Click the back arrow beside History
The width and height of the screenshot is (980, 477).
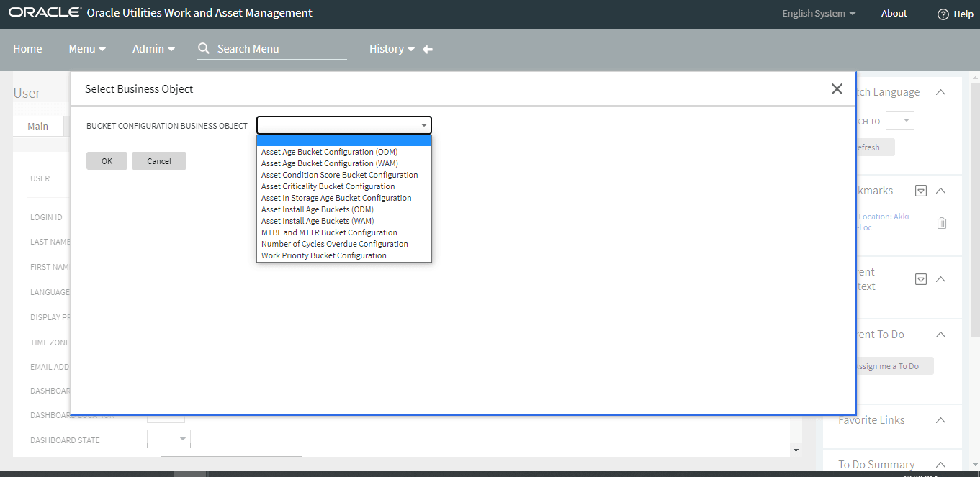[427, 49]
